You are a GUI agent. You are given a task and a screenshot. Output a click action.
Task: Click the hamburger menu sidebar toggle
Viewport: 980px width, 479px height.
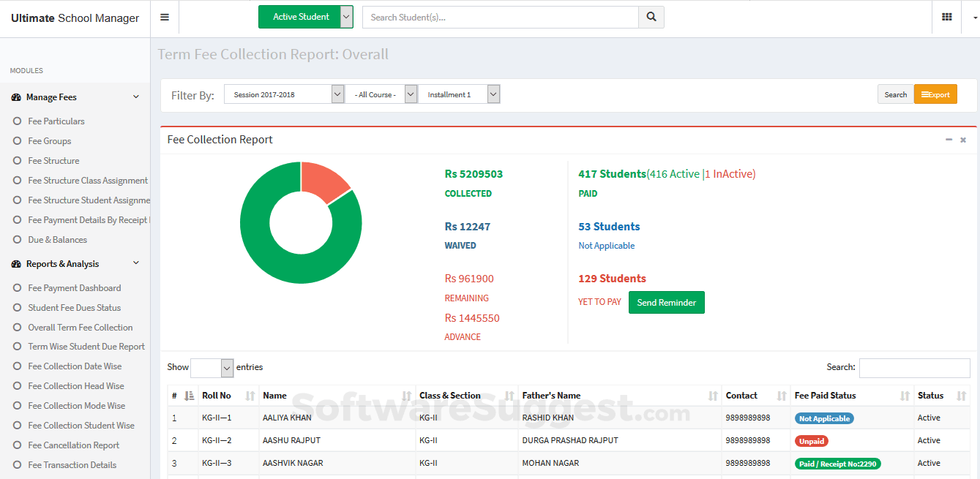point(165,18)
